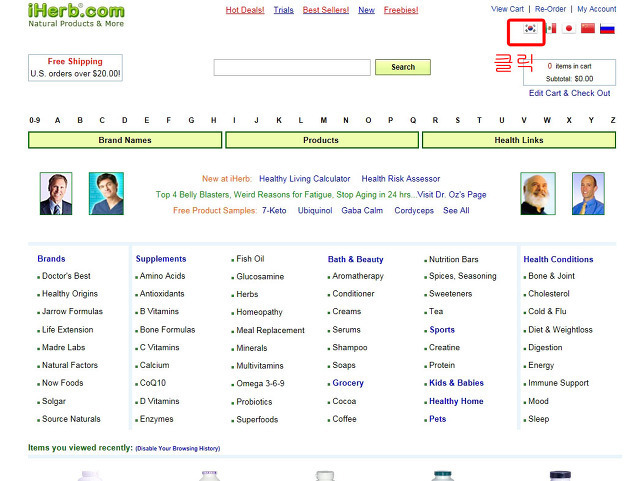Viewport: 640px width, 481px height.
Task: Click Re-Order link
Action: pyautogui.click(x=550, y=9)
